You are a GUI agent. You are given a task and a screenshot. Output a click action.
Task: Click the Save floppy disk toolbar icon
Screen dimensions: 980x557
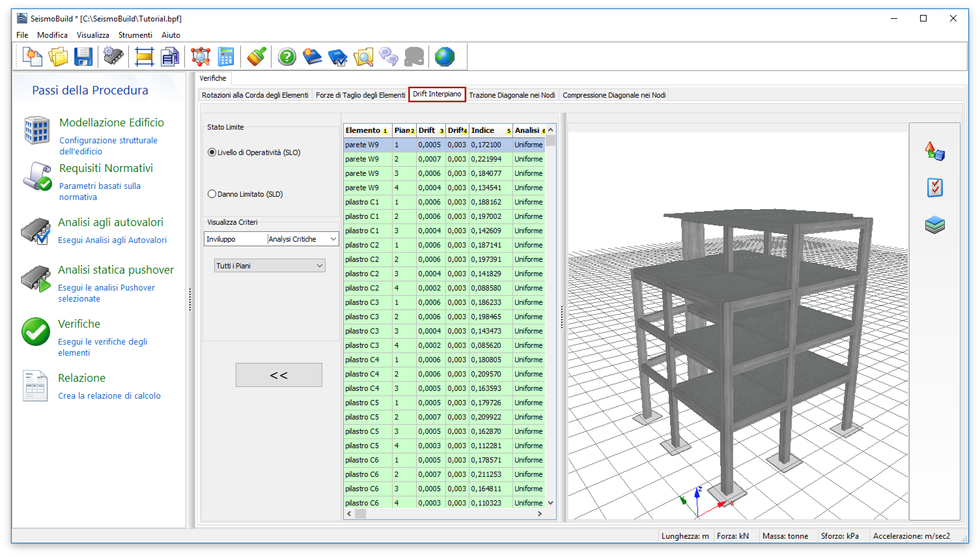pos(83,57)
